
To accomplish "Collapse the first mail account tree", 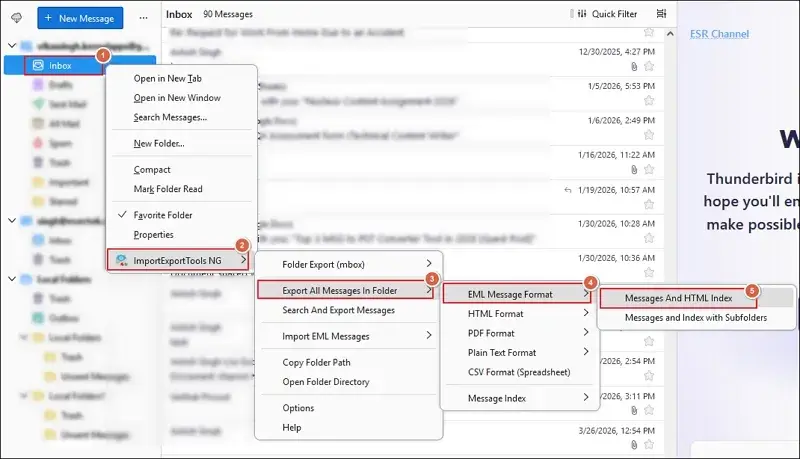I will coord(12,46).
